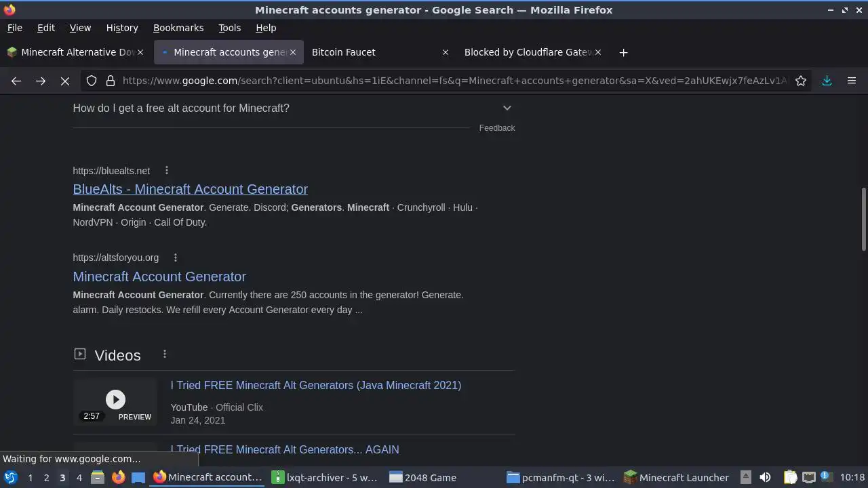The height and width of the screenshot is (488, 868).
Task: Open the LXQt start menu
Action: pyautogui.click(x=11, y=478)
